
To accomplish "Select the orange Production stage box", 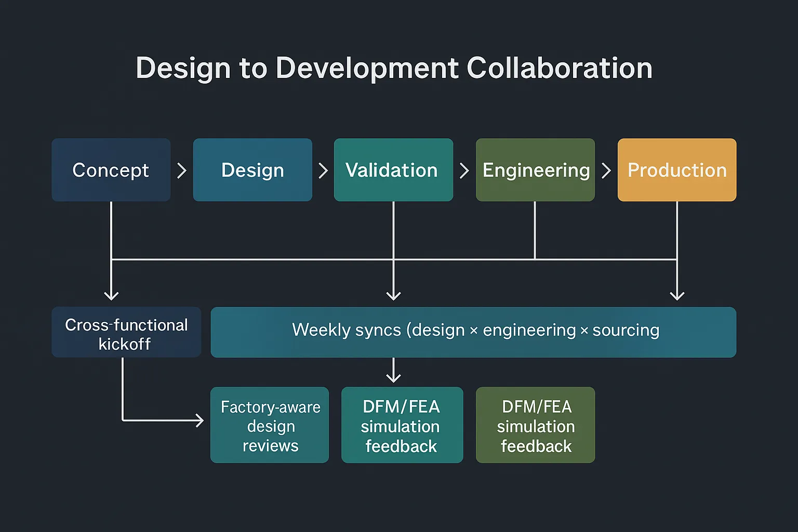I will (676, 170).
